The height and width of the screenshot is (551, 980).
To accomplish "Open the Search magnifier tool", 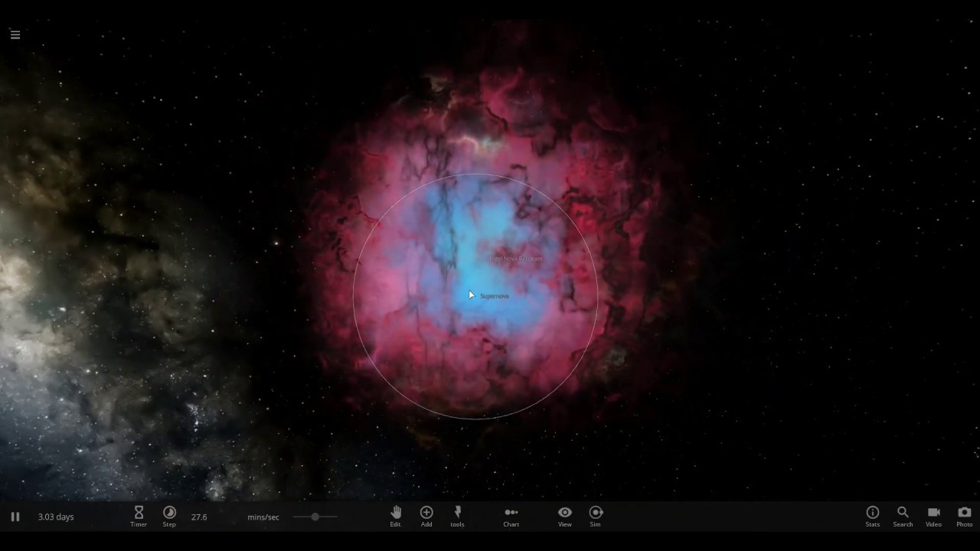I will pos(903,516).
